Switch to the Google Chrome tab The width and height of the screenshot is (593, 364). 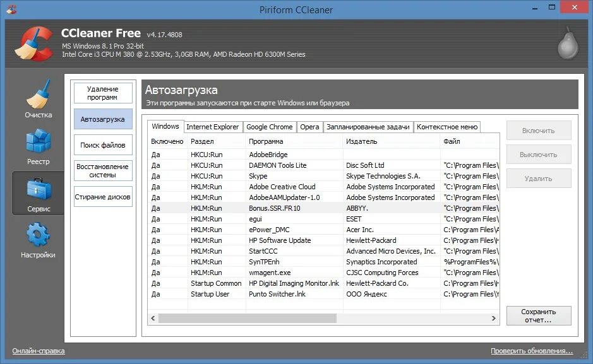coord(269,127)
